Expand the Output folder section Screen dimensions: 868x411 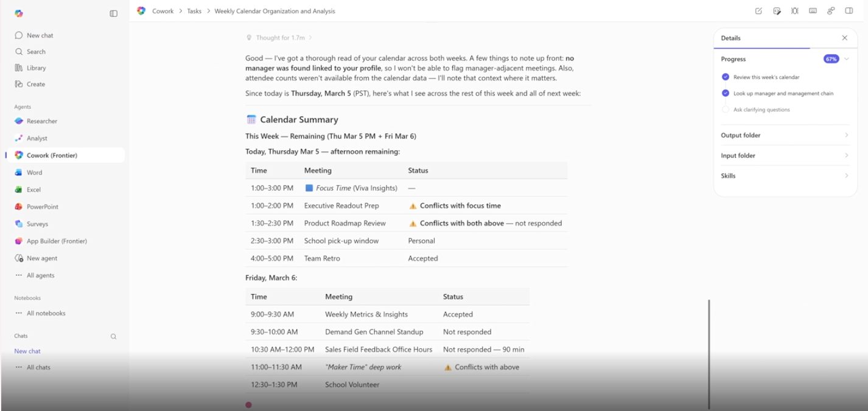click(x=784, y=135)
